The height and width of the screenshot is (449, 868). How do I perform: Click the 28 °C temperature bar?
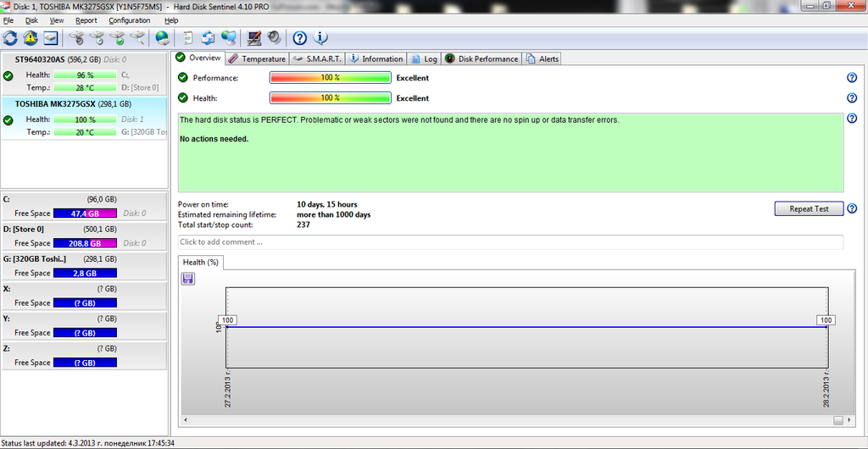pos(86,87)
